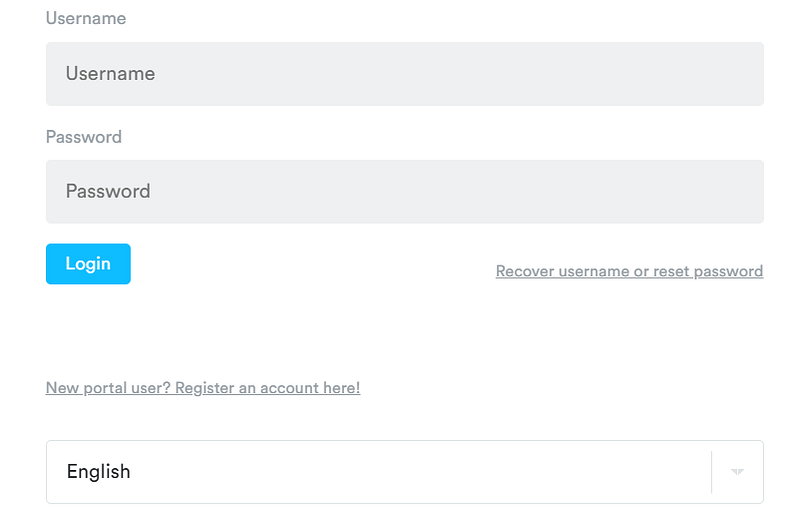Click the Password label above the field

click(84, 137)
